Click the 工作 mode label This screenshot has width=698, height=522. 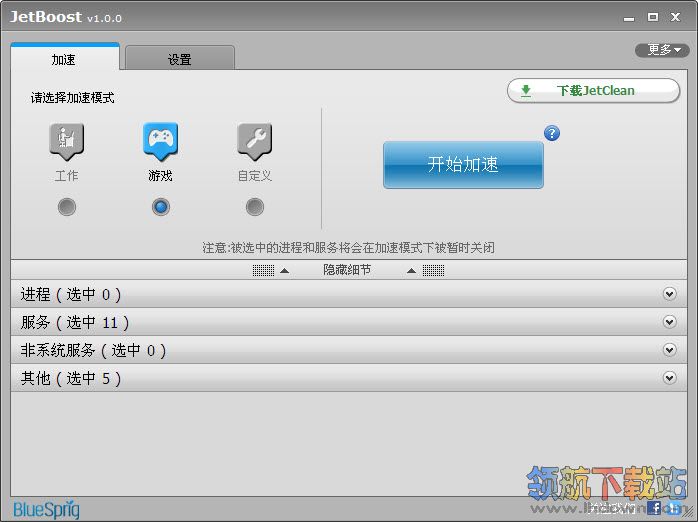(x=67, y=176)
